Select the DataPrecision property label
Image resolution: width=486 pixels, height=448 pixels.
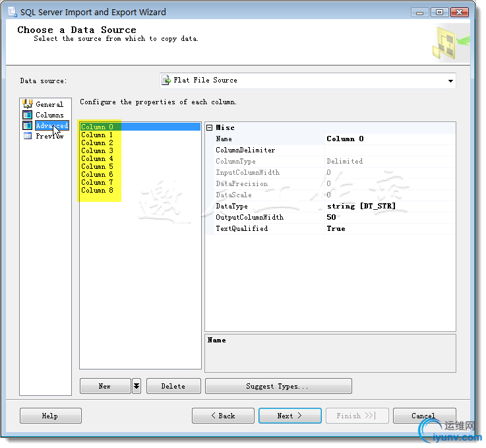[x=242, y=183]
